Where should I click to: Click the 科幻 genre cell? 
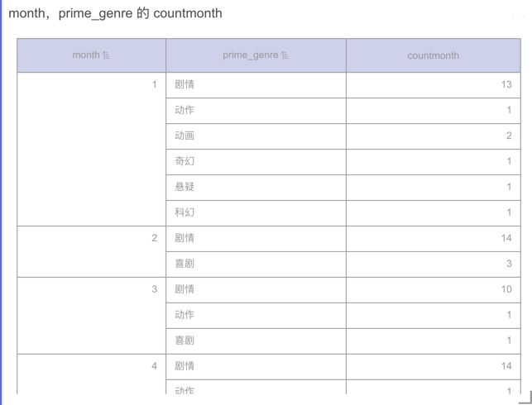pos(185,212)
